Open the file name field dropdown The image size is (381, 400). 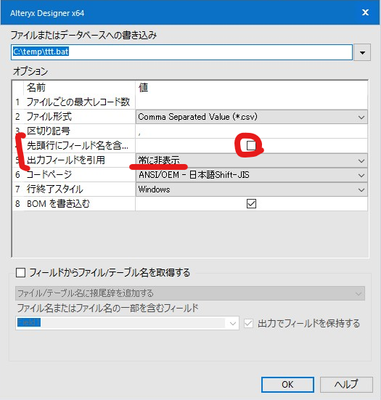tap(127, 323)
